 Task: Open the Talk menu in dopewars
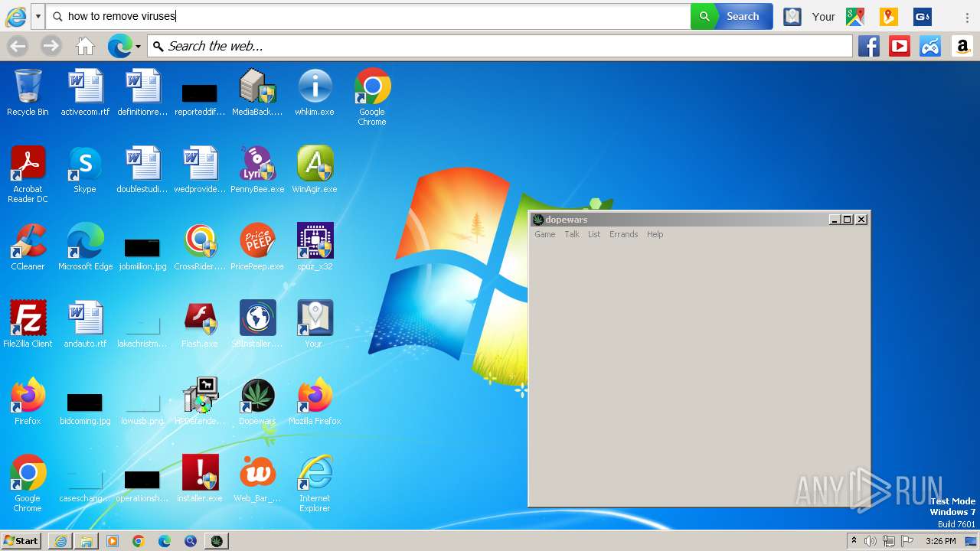tap(572, 234)
